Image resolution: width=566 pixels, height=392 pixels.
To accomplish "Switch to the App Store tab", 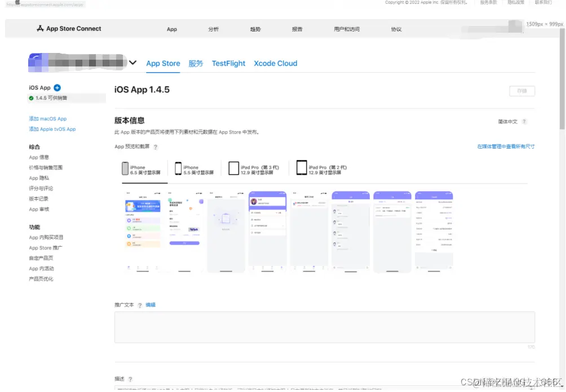I will pyautogui.click(x=163, y=64).
